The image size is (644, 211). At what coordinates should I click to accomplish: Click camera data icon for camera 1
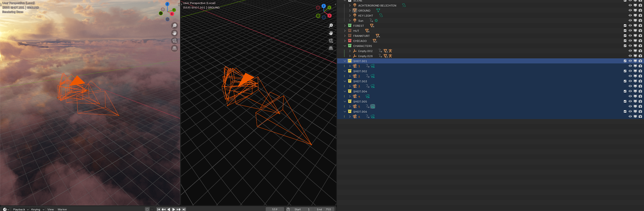[x=373, y=66]
